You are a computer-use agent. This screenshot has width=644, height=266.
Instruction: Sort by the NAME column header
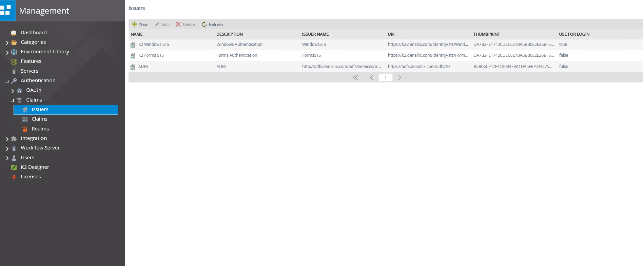pos(137,34)
